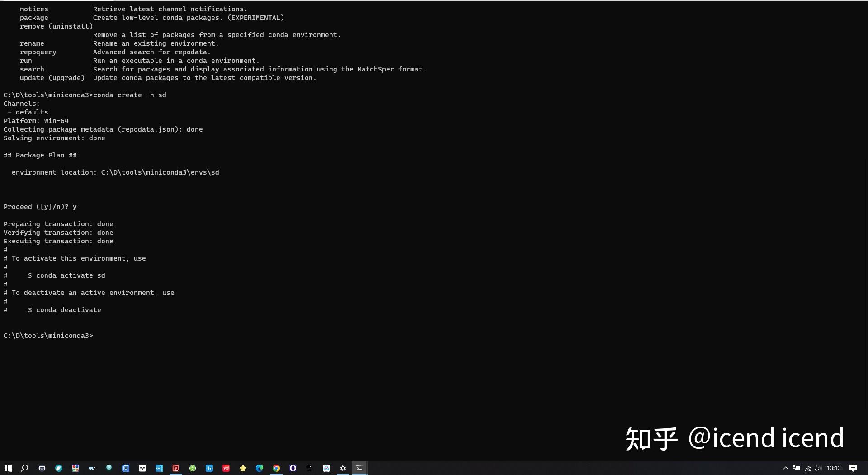Screen dimensions: 868x475
Task: Click the C:\D\tools\miniconda3 prompt line
Action: point(47,336)
